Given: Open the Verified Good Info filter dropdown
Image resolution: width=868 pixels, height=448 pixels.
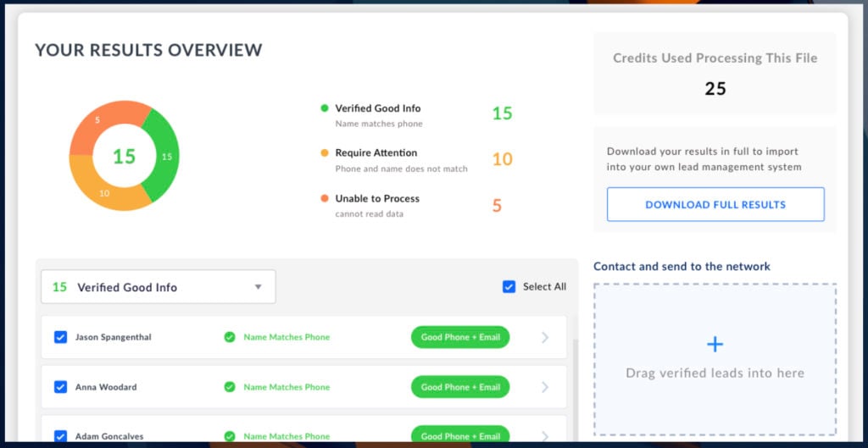Looking at the screenshot, I should [x=159, y=286].
